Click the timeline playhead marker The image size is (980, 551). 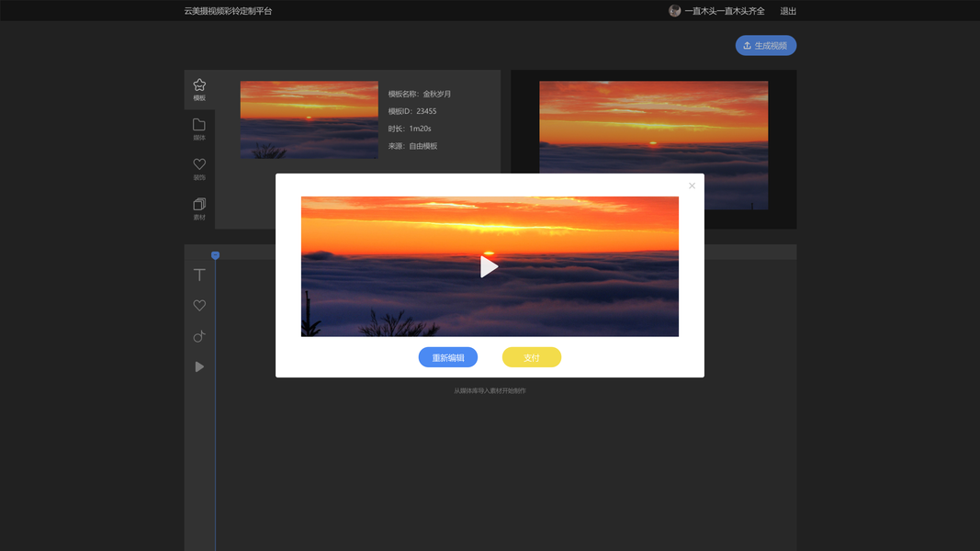click(x=215, y=255)
